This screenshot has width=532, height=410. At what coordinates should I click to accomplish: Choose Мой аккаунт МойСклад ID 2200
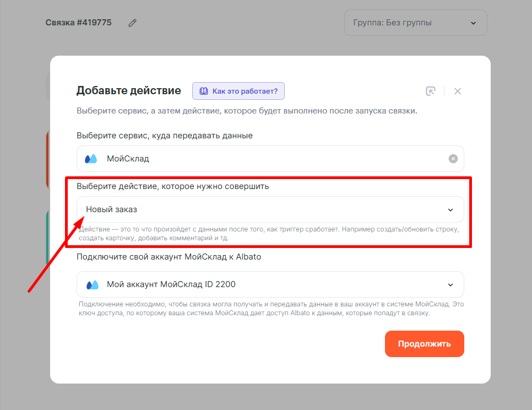[x=171, y=284]
